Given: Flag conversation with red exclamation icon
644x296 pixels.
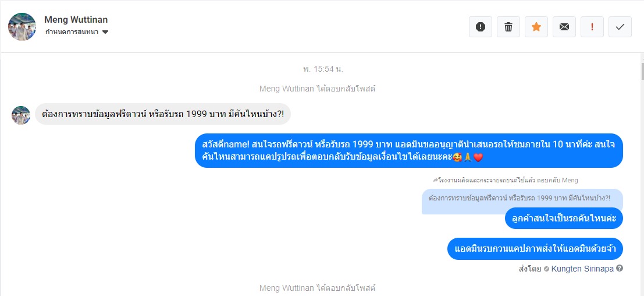Looking at the screenshot, I should click(x=592, y=27).
